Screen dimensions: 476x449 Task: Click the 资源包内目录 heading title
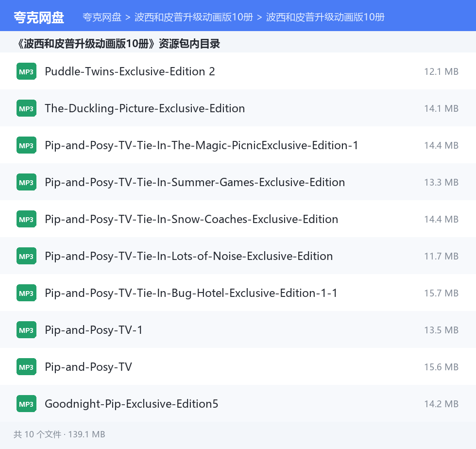click(x=119, y=44)
